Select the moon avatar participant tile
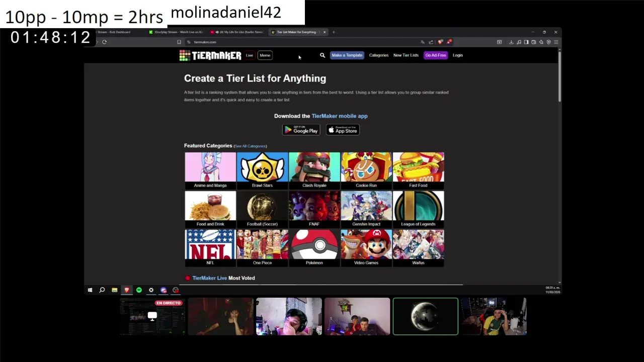644x362 pixels. point(426,316)
